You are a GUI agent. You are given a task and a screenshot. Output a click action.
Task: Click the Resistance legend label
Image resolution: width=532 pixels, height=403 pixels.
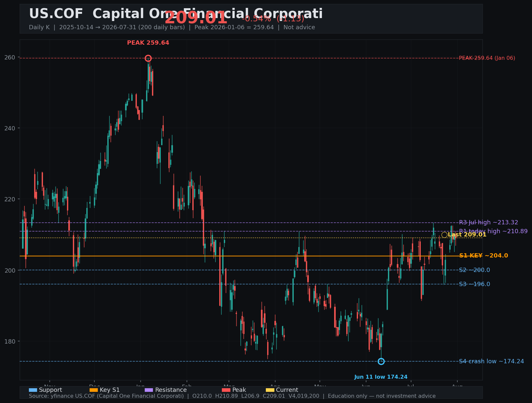click(171, 390)
